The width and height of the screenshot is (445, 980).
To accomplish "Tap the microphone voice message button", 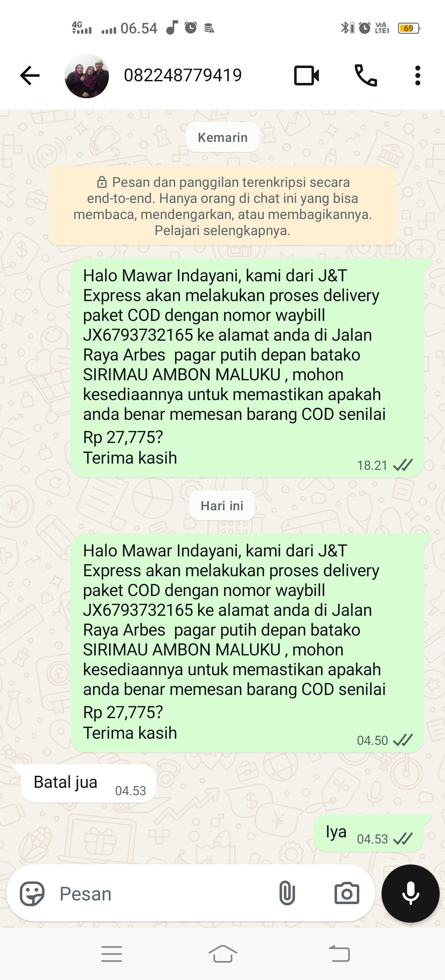I will 410,893.
